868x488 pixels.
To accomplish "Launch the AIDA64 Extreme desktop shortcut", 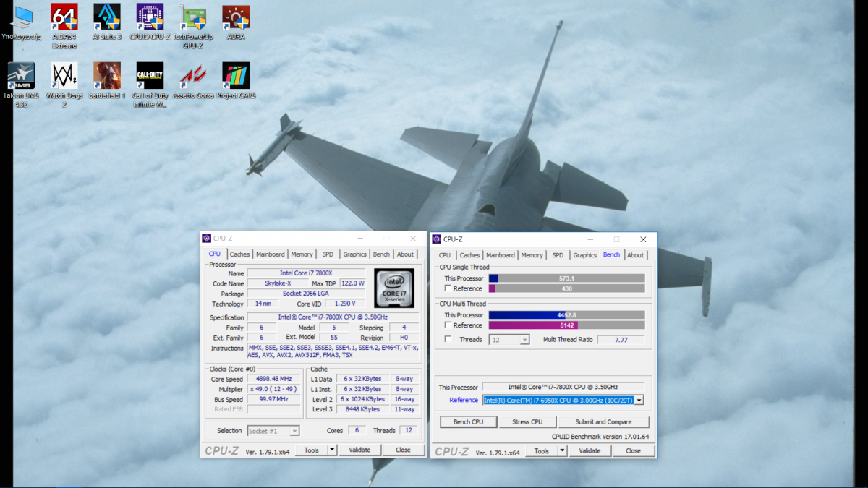I will click(64, 26).
